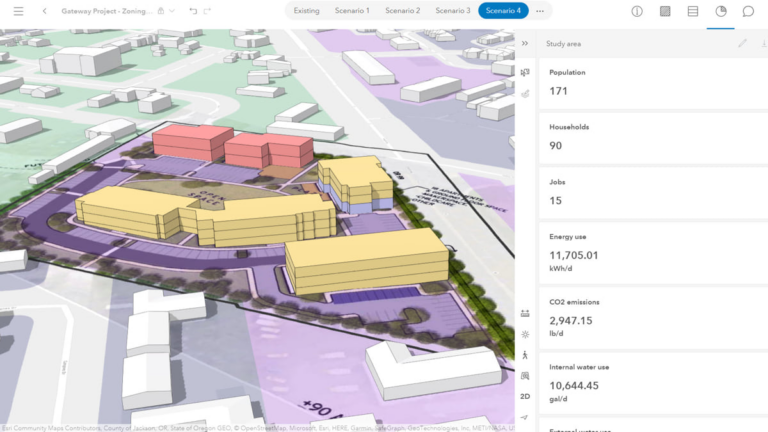Click the CO2 value 2,947.15
The height and width of the screenshot is (432, 768).
571,321
